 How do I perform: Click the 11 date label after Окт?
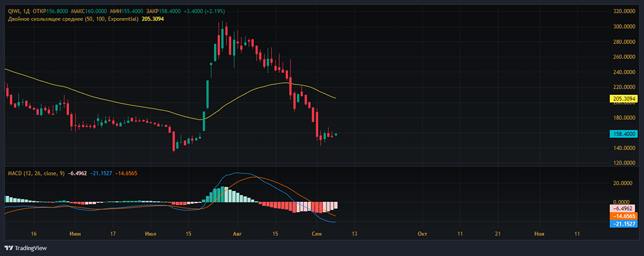pyautogui.click(x=460, y=234)
